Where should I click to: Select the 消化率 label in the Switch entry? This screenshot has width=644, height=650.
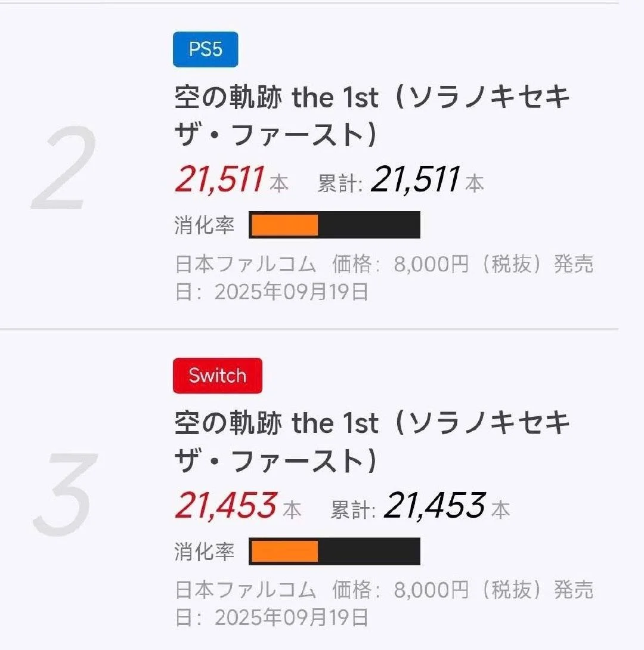point(204,552)
